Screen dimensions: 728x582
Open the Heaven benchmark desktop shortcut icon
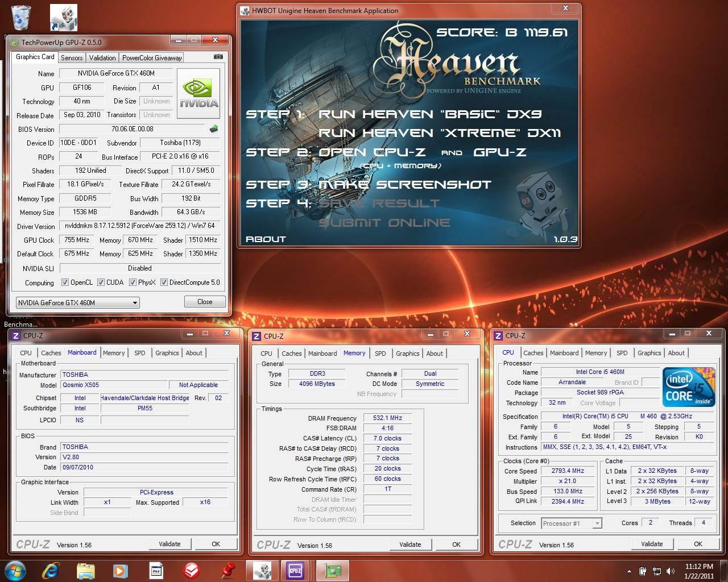[64, 17]
